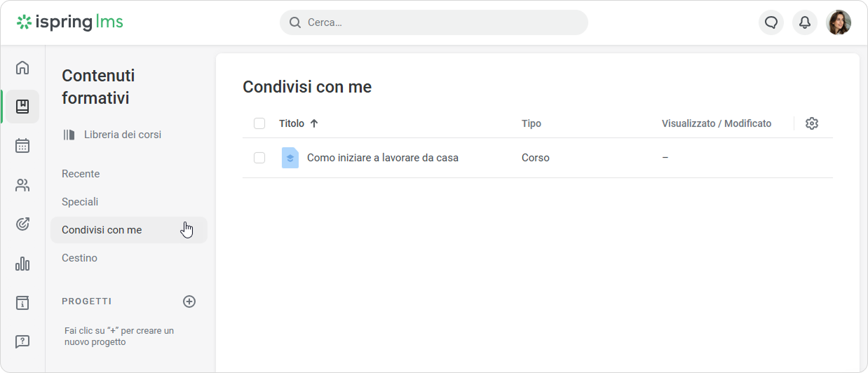This screenshot has height=373, width=868.
Task: Select Cestino in the side menu
Action: (79, 258)
